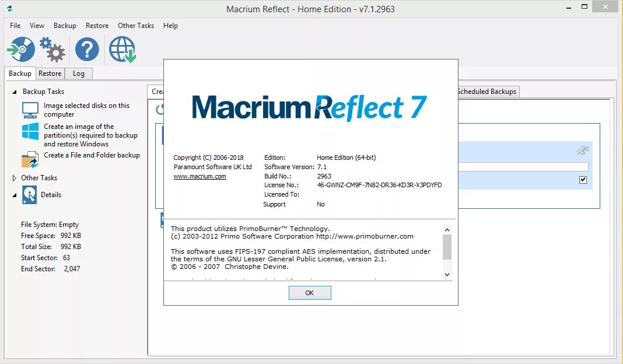This screenshot has height=364, width=623.
Task: Select Create a File and Folder backup
Action: pyautogui.click(x=92, y=155)
